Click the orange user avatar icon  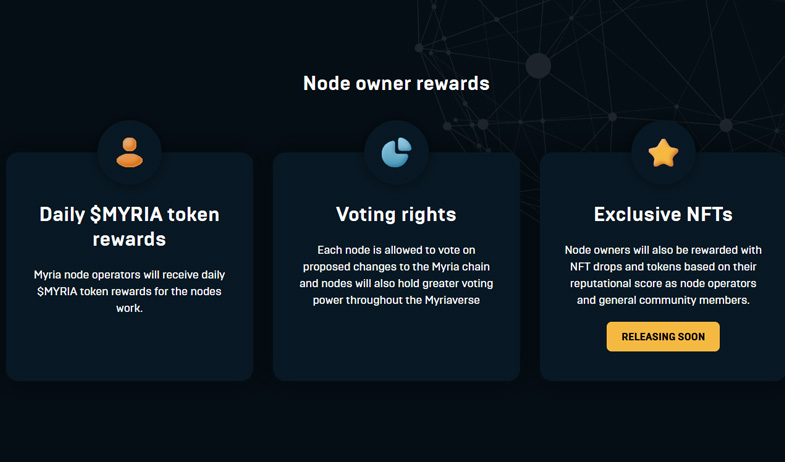tap(130, 152)
